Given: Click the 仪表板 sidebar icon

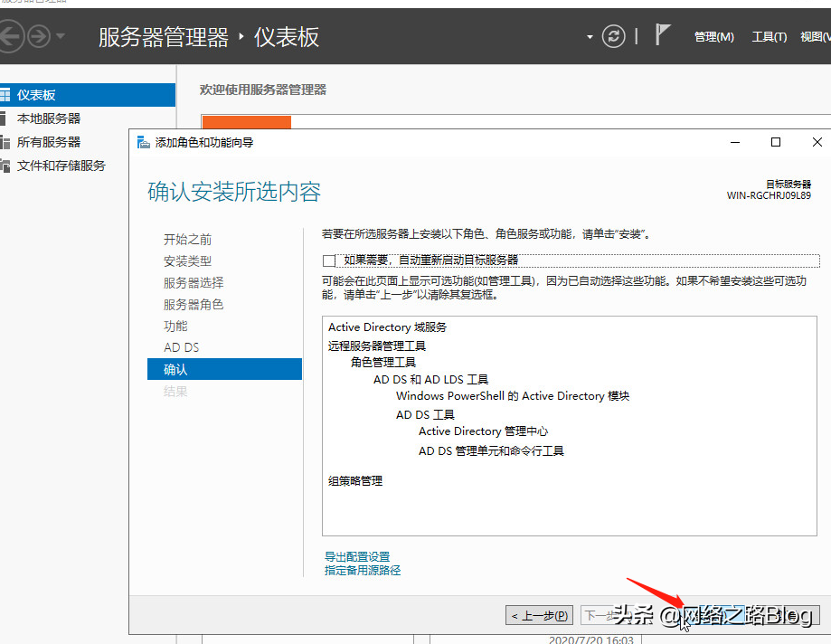Looking at the screenshot, I should [5, 95].
